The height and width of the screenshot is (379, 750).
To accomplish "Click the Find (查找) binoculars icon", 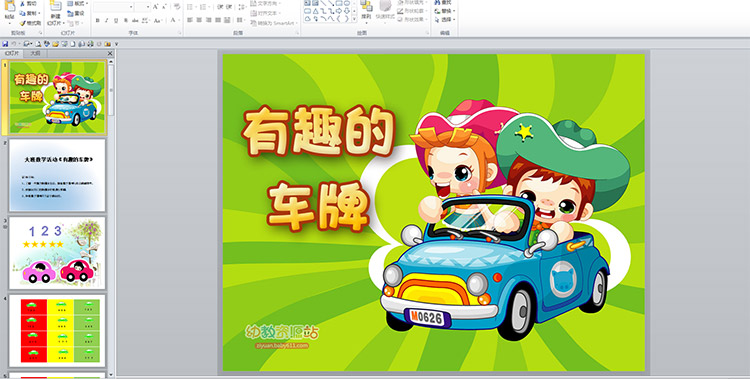I will (438, 2).
